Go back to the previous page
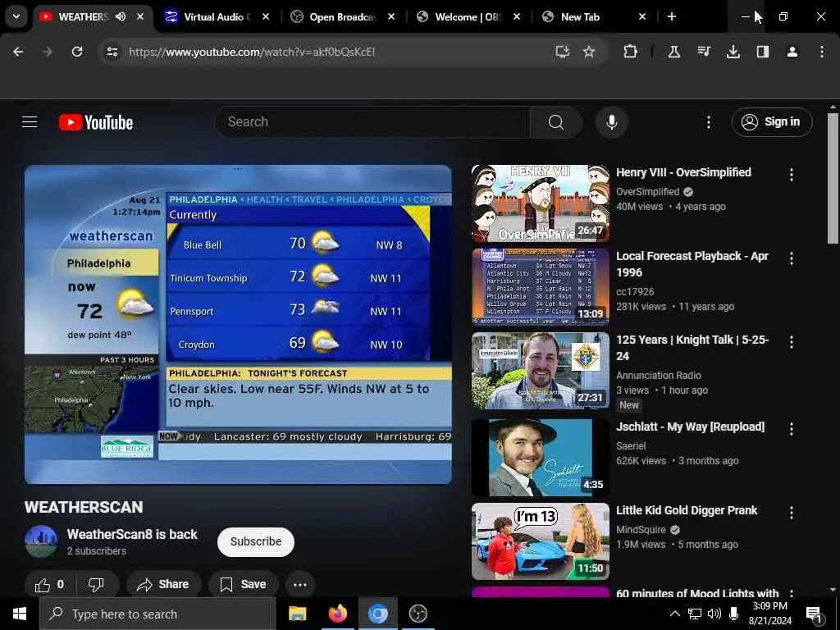 [x=18, y=52]
